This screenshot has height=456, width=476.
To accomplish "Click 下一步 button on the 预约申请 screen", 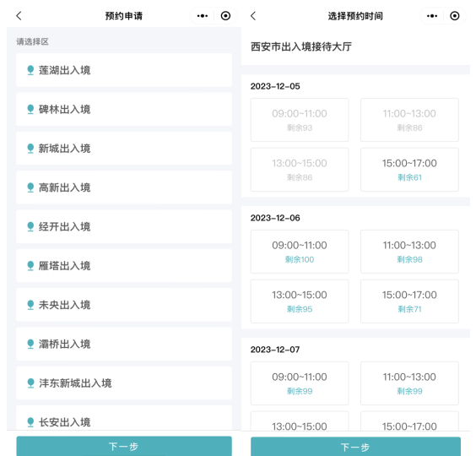I will (x=124, y=446).
